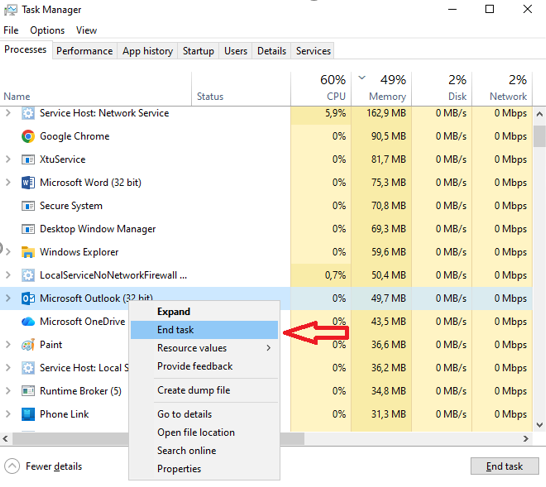Switch to the Performance tab
This screenshot has height=487, width=546.
(x=85, y=51)
